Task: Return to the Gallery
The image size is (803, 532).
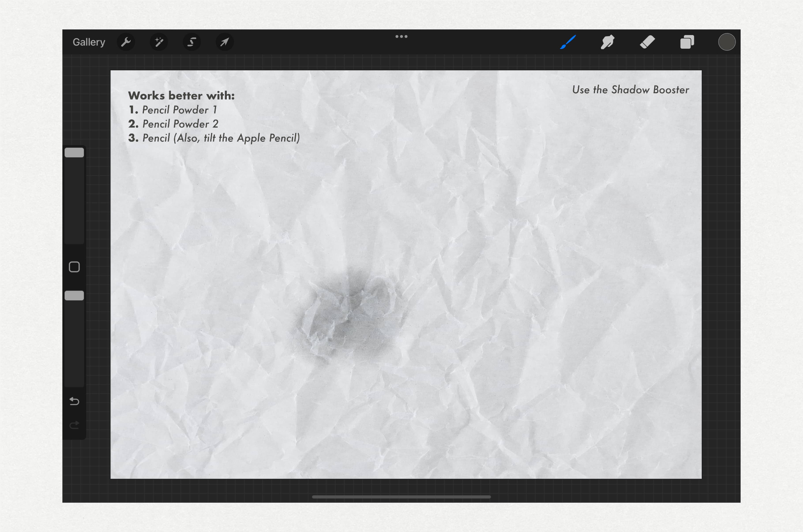Action: pyautogui.click(x=89, y=42)
